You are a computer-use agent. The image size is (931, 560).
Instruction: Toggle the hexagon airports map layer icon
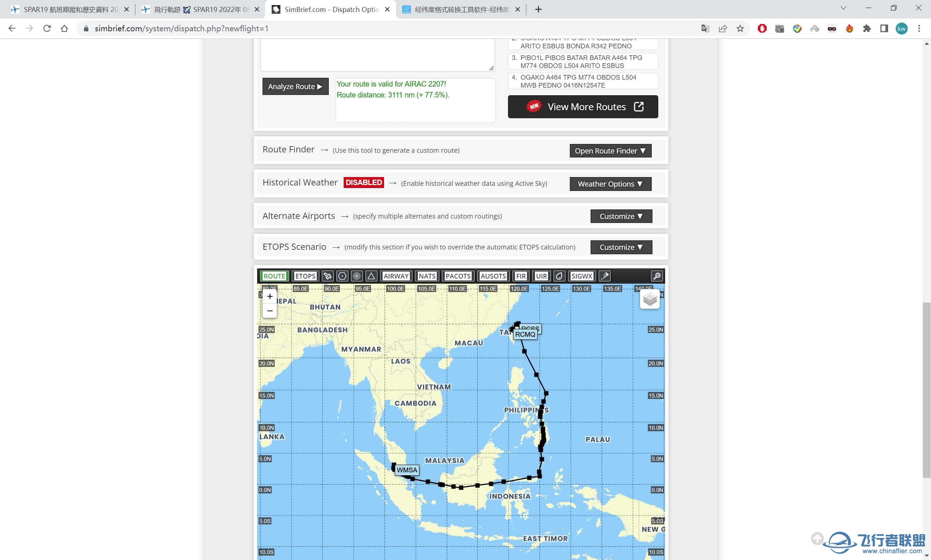tap(342, 276)
